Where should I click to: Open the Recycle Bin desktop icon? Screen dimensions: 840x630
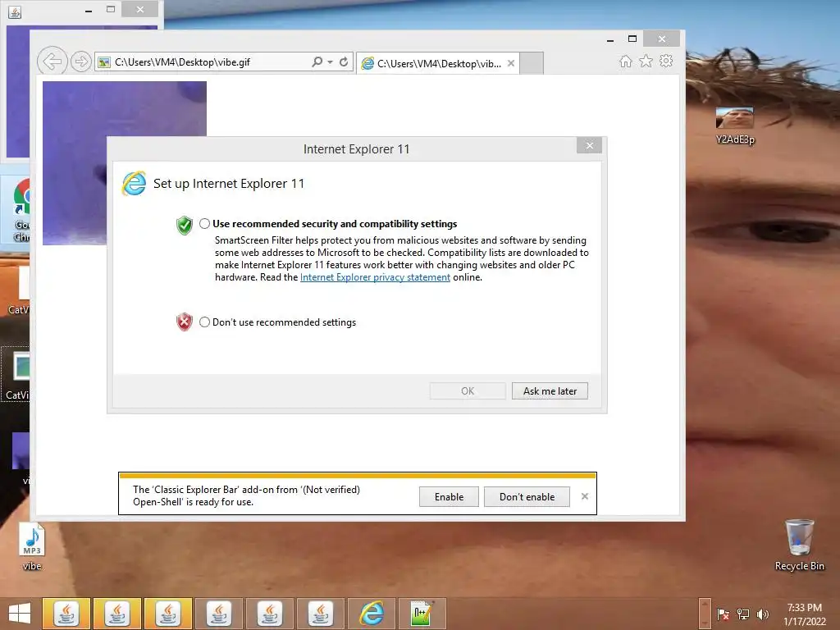point(799,545)
